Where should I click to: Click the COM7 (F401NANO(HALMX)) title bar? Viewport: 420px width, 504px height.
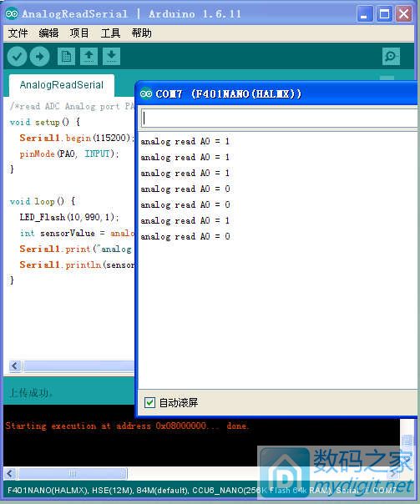pos(276,93)
